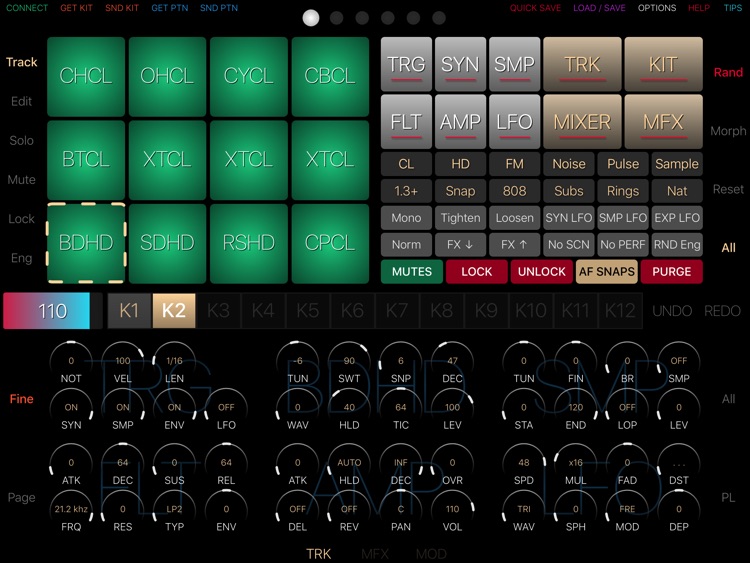Toggle the MFX section button

pyautogui.click(x=663, y=121)
